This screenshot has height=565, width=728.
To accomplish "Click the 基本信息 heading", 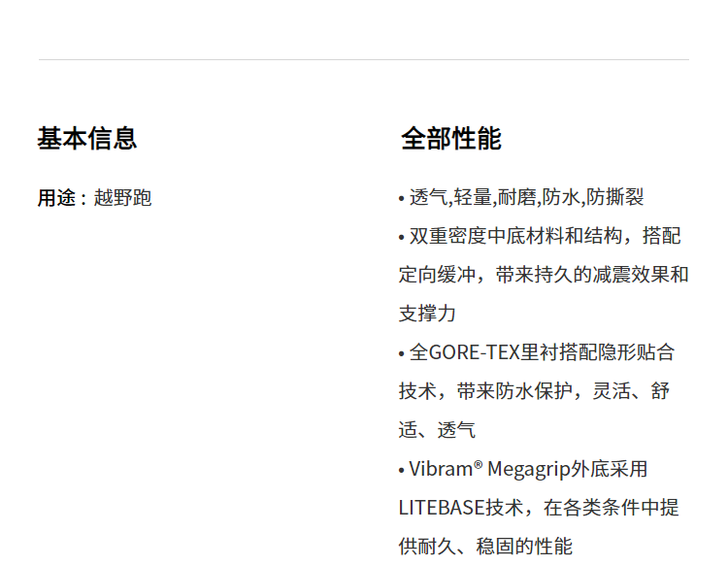I will pyautogui.click(x=87, y=139).
